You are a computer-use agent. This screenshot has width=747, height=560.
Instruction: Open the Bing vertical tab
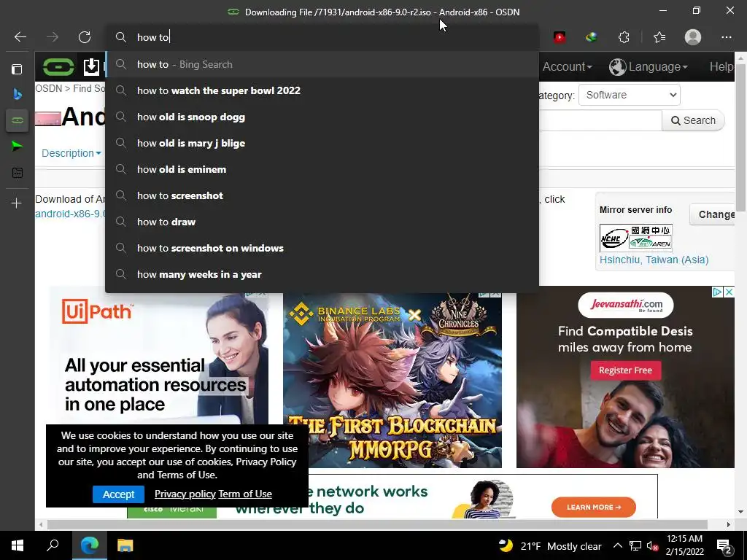pos(18,94)
